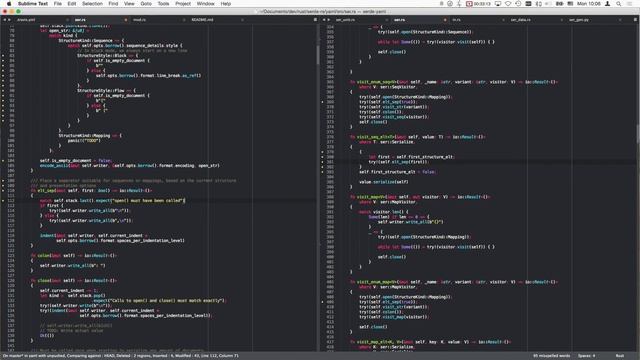Switch to the README.md tab
This screenshot has width=640, height=360.
click(202, 20)
